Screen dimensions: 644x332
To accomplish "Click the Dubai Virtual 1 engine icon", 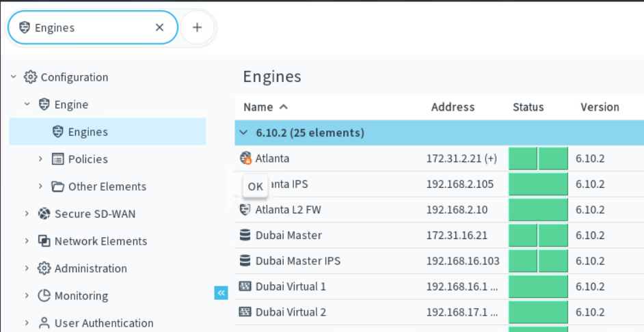I will tap(245, 286).
